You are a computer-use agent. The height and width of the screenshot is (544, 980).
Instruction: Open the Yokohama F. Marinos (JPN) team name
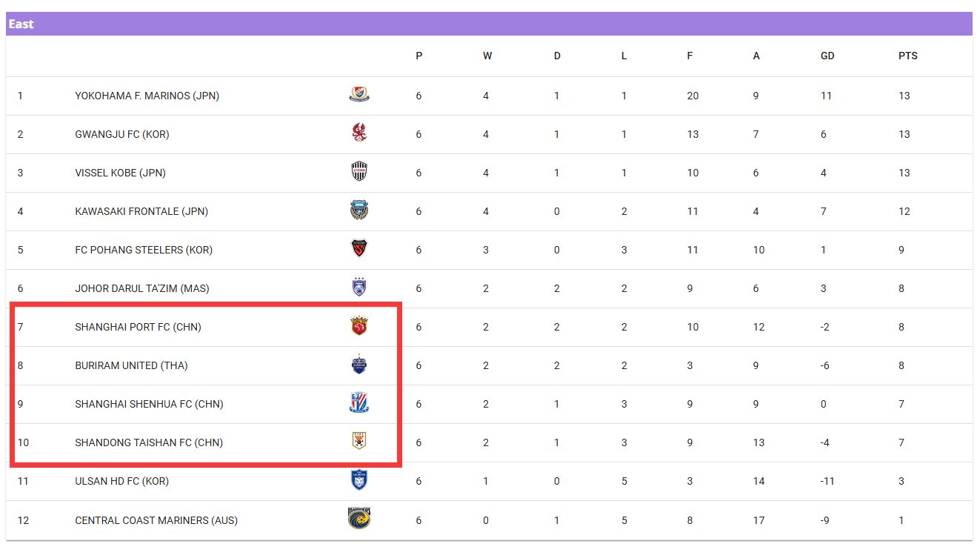(x=147, y=96)
